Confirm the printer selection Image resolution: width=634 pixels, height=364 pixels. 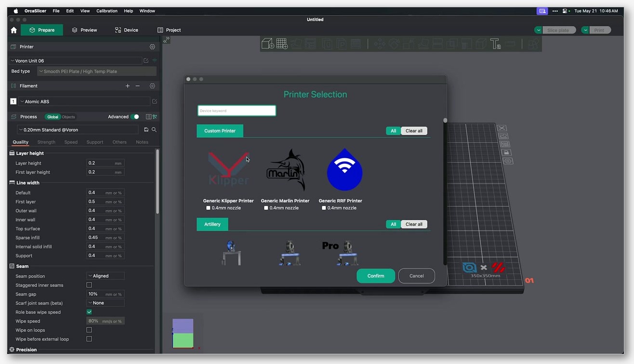coord(376,276)
